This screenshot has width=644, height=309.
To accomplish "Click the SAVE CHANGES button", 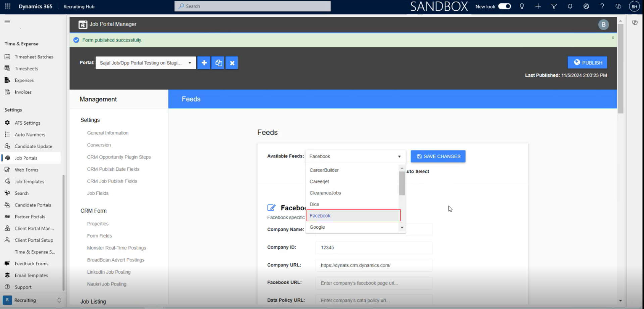I will 438,157.
